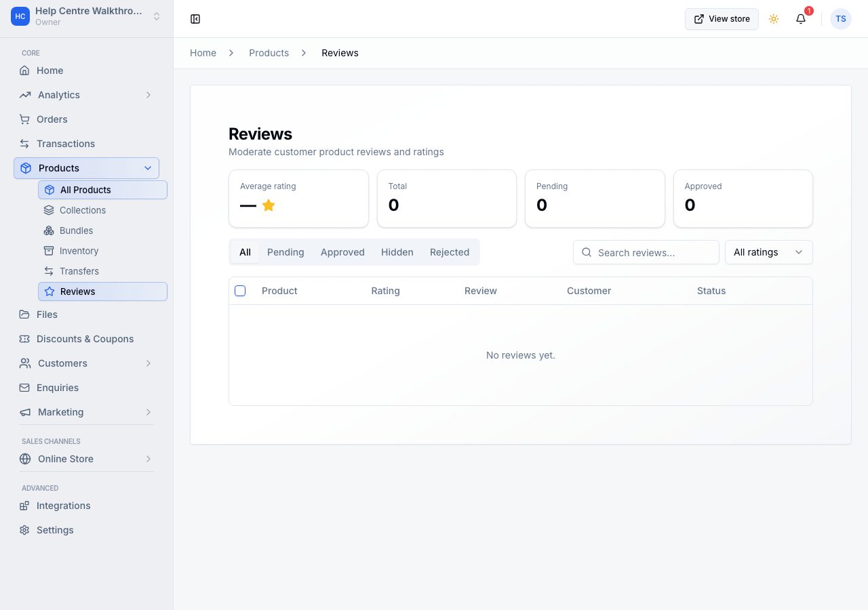
Task: Click the Reviews breadcrumb text
Action: coord(340,53)
